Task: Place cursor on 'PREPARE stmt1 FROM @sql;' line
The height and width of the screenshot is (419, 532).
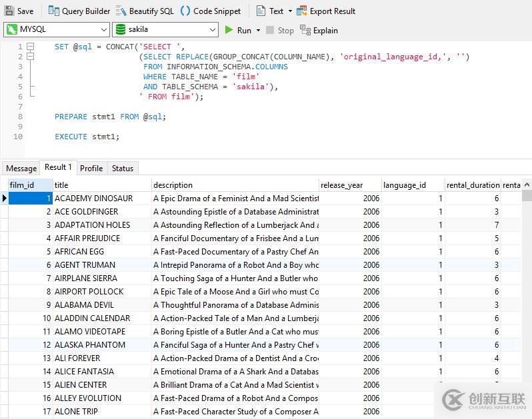Action: (x=110, y=117)
